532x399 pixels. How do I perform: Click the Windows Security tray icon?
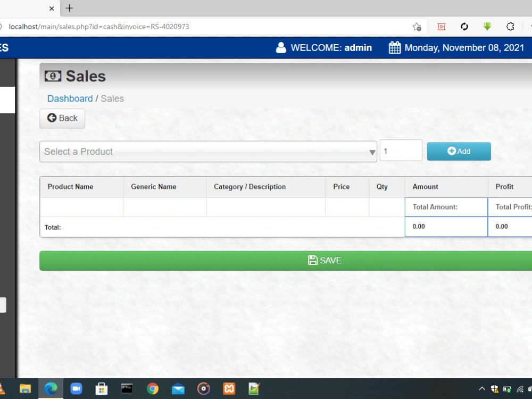495,389
